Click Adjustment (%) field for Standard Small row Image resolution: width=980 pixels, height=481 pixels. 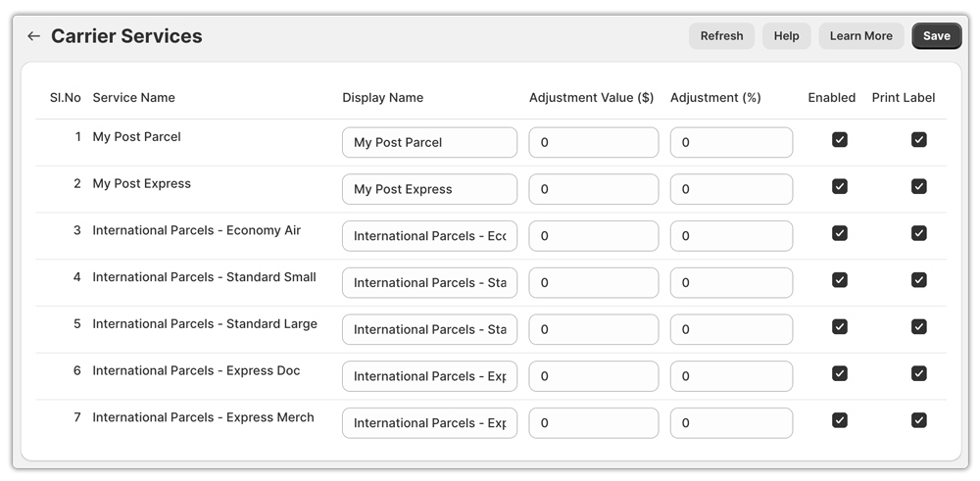(x=731, y=283)
